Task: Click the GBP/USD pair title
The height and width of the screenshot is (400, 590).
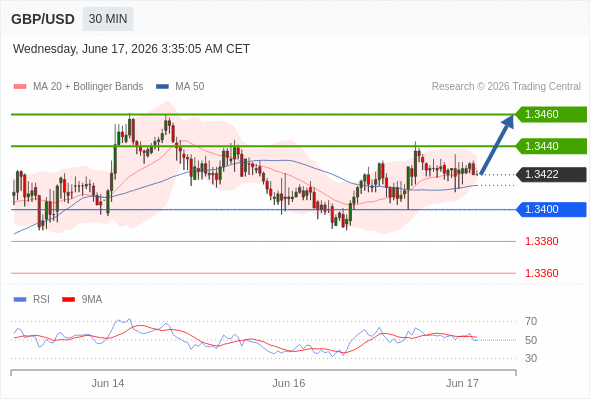Action: pos(43,19)
